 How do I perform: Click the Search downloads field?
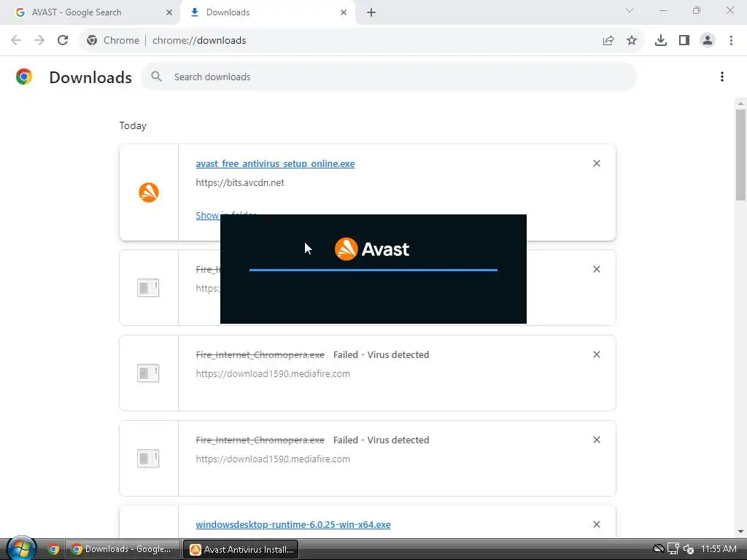click(x=389, y=77)
